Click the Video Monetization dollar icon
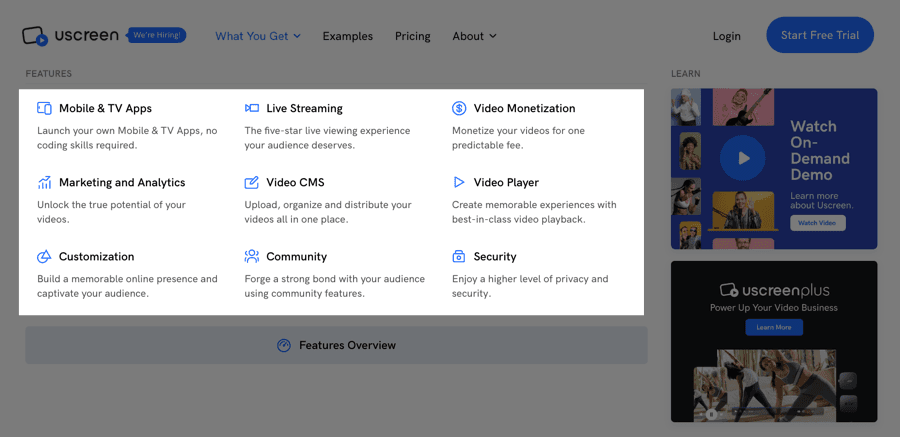 point(459,108)
